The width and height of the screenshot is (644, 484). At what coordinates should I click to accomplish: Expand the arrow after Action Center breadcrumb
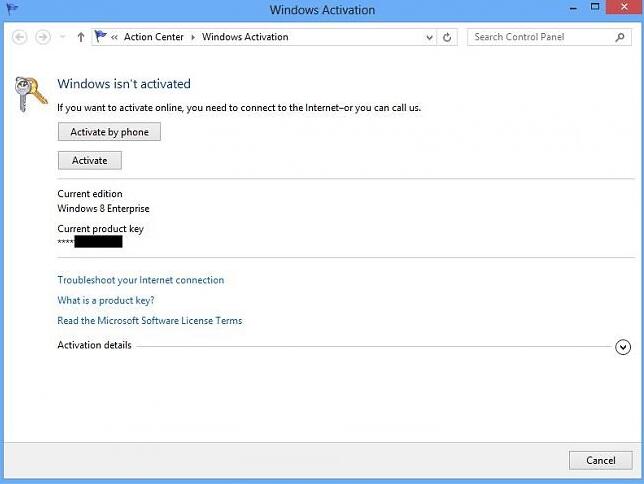click(193, 37)
